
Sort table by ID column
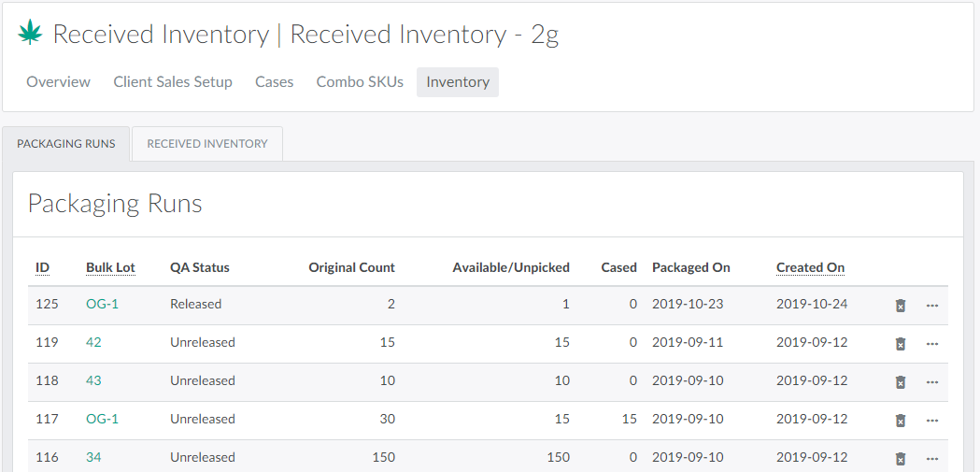click(x=43, y=268)
